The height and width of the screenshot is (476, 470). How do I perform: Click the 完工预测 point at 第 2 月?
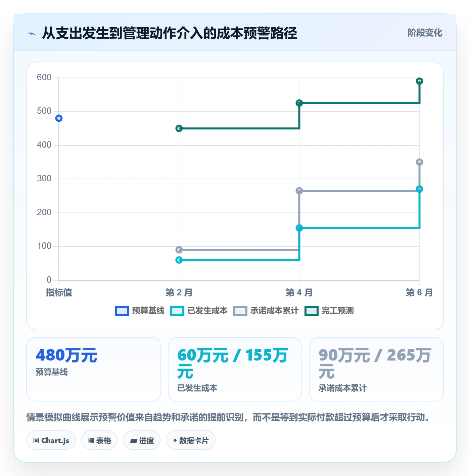179,129
